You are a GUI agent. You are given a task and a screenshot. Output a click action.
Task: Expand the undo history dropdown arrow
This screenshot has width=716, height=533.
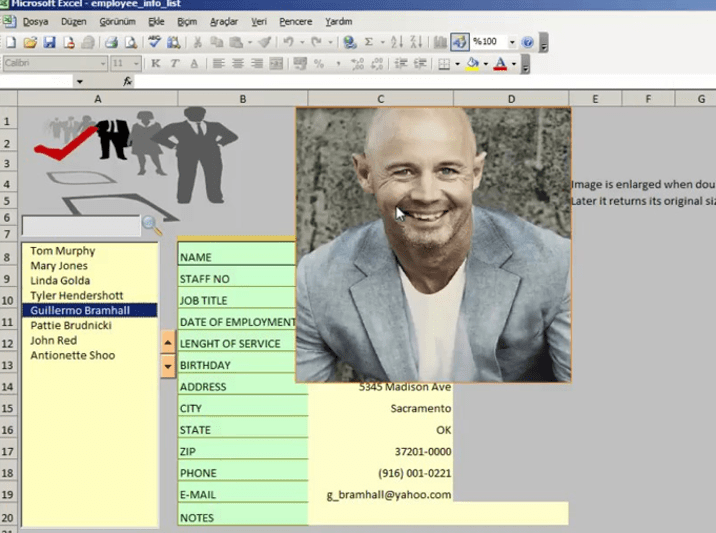pyautogui.click(x=302, y=42)
